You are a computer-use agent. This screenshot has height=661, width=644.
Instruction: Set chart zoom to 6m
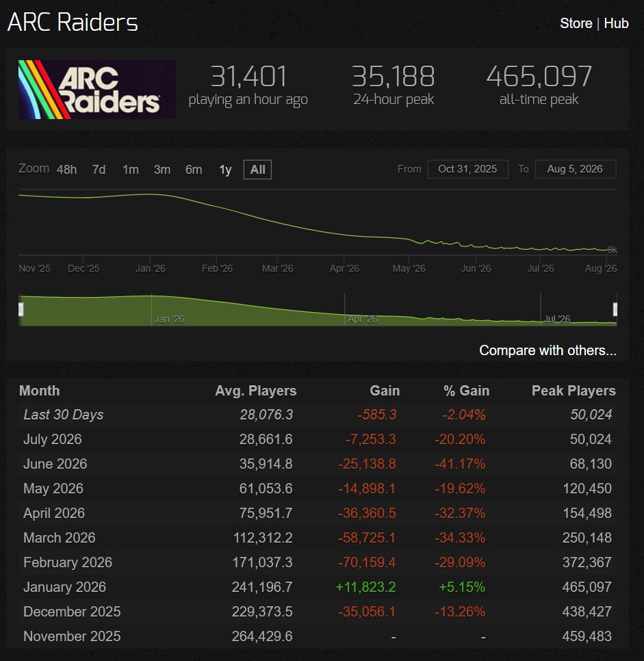(194, 170)
